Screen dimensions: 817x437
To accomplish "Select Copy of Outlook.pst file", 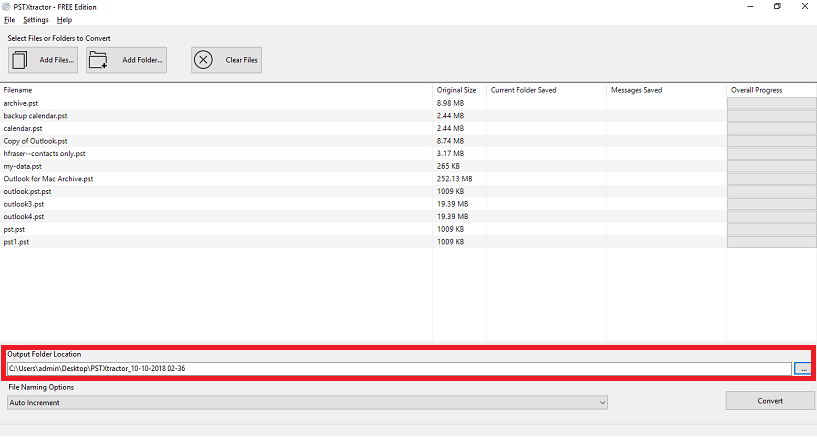I will 35,141.
